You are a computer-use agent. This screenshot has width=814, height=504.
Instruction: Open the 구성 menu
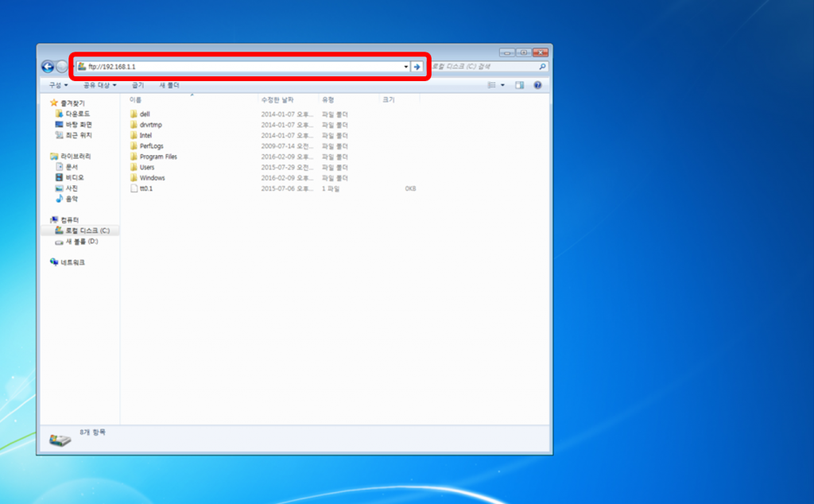58,85
